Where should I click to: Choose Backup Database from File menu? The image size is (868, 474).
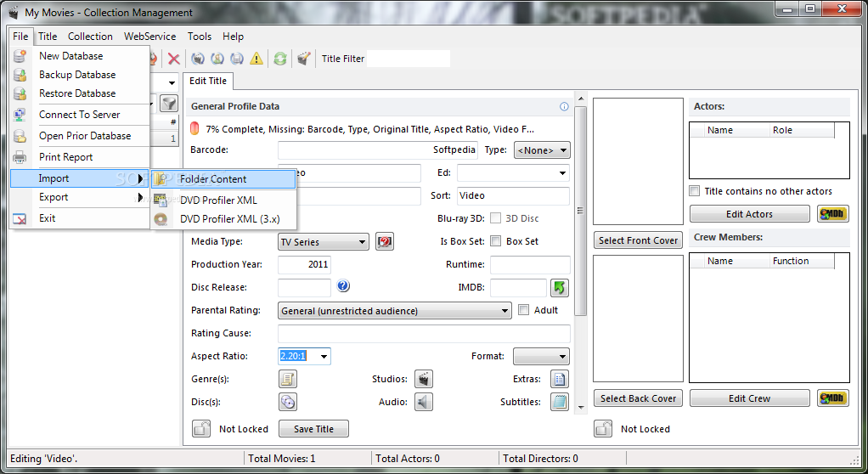point(80,75)
